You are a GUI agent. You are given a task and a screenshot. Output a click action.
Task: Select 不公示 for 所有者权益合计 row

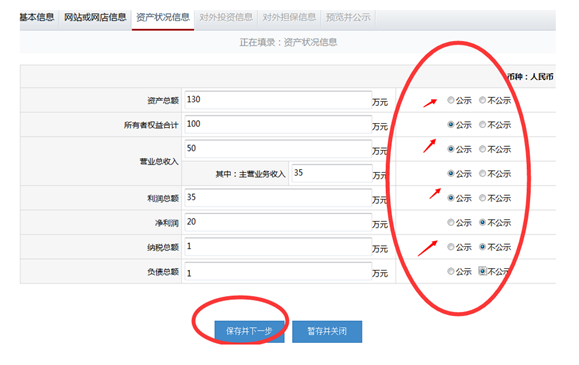[x=482, y=124]
